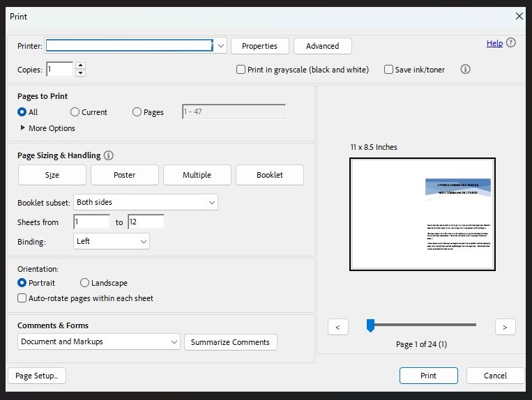This screenshot has width=532, height=400.
Task: Click the Save ink/toner info icon
Action: point(465,69)
